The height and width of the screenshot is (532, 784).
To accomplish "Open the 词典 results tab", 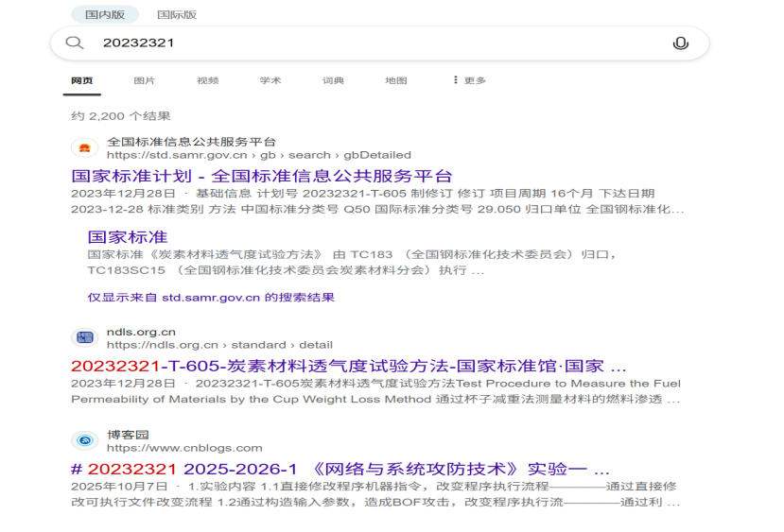I will [333, 80].
